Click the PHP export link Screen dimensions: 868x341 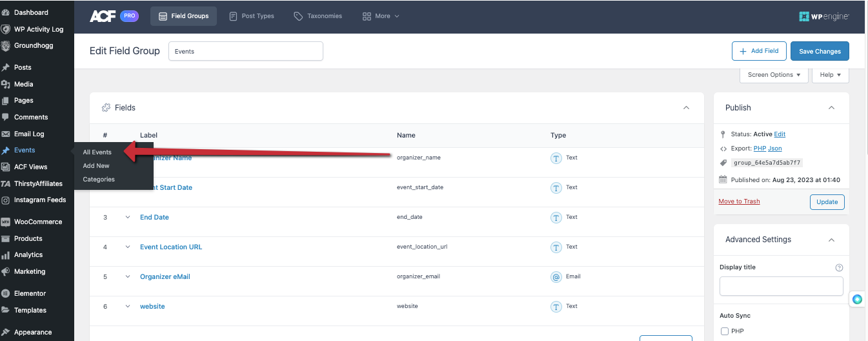[x=760, y=149]
